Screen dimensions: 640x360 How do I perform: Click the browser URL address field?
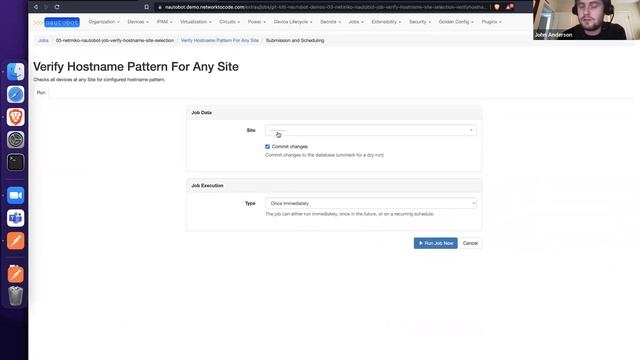point(324,7)
